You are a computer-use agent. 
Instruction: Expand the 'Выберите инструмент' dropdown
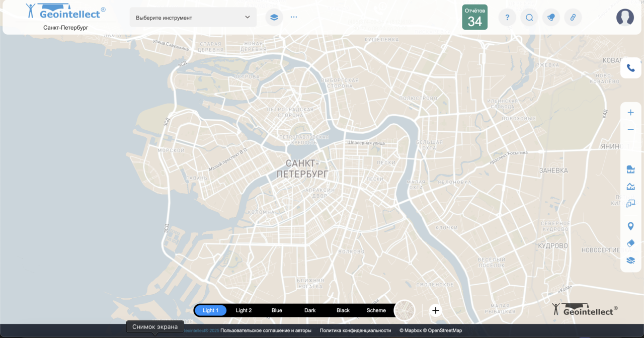coord(193,18)
